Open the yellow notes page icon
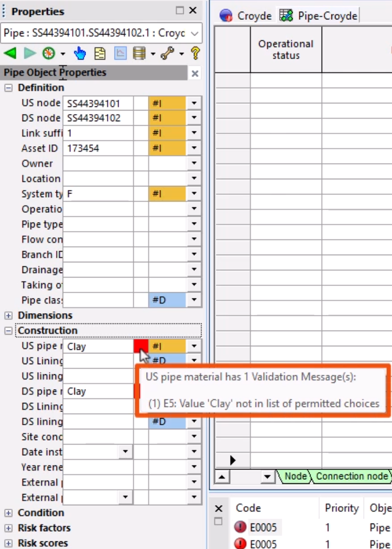This screenshot has height=549, width=392. tap(100, 53)
